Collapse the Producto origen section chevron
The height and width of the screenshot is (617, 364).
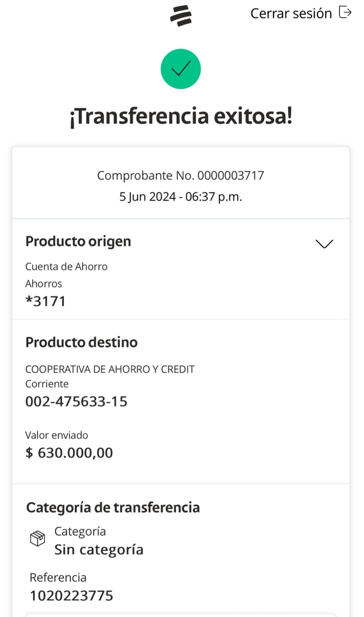point(324,244)
